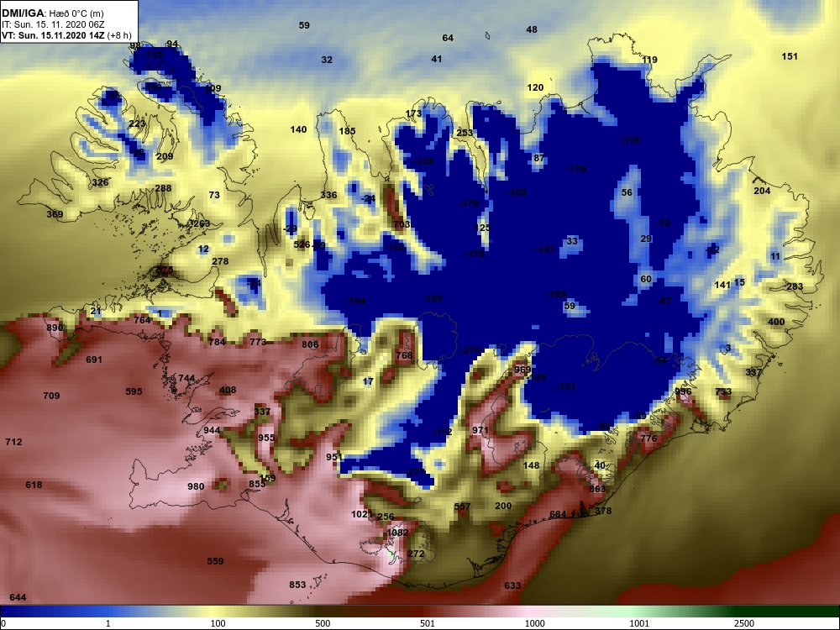Image resolution: width=840 pixels, height=630 pixels.
Task: Click the map value '633'
Action: pyautogui.click(x=512, y=585)
